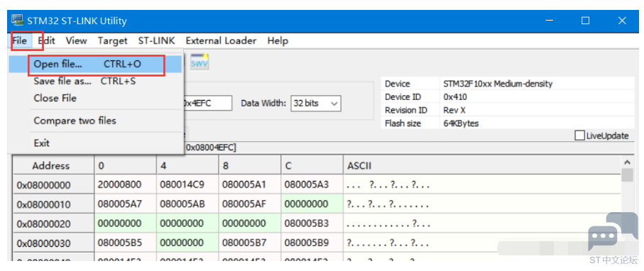Click device value STM32F10xx Medium-density
The height and width of the screenshot is (271, 644).
click(x=498, y=84)
